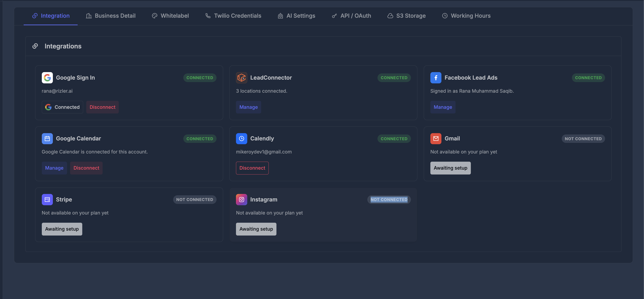
Task: Click Stripe NOT CONNECTED badge
Action: pyautogui.click(x=194, y=199)
